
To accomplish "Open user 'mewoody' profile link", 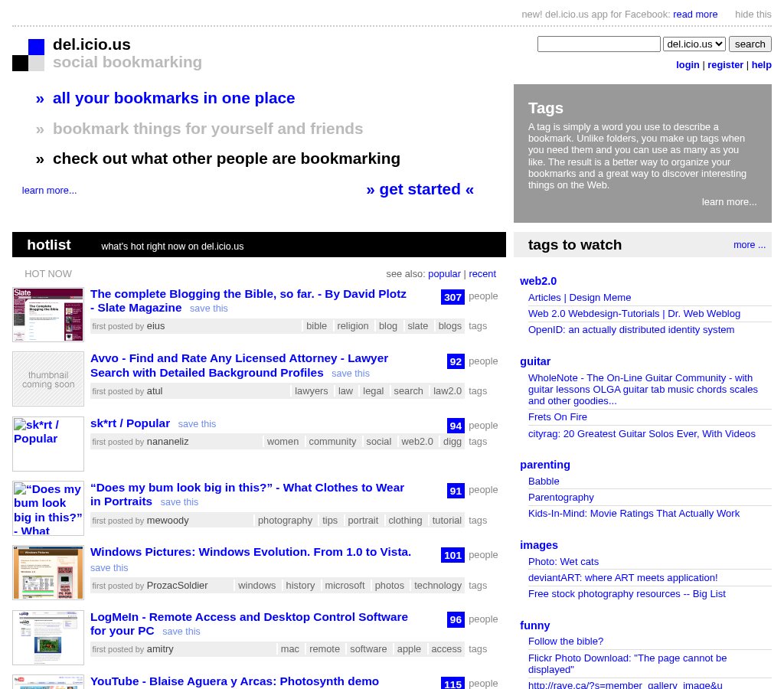I will point(168,521).
